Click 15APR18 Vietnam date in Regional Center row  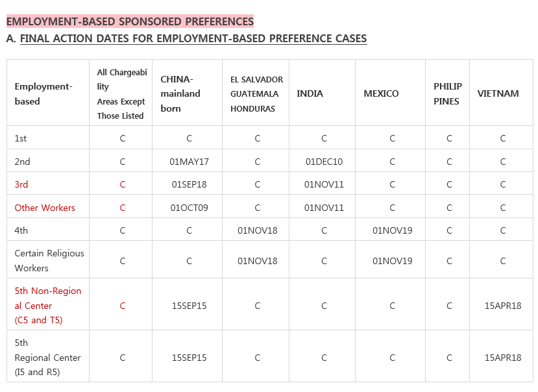[x=503, y=358]
